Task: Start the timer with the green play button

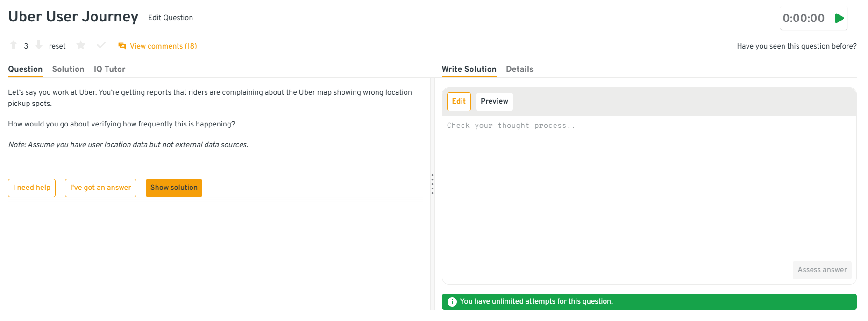Action: click(x=840, y=18)
